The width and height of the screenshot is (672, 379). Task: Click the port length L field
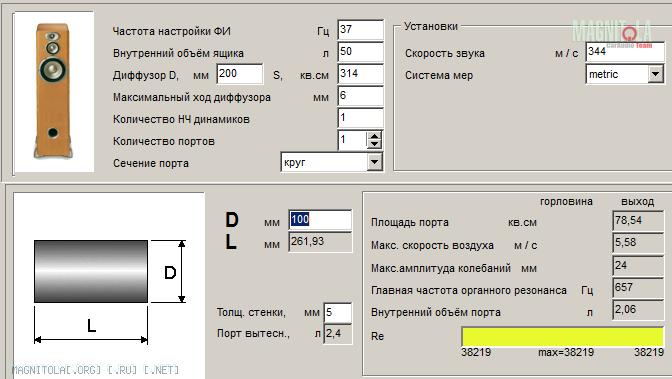[320, 242]
